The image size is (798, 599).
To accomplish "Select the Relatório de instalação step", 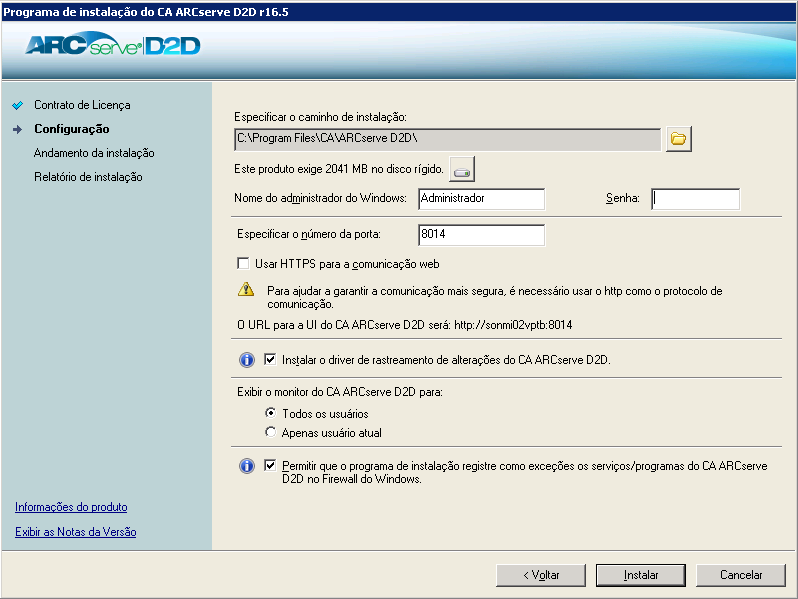I will click(x=88, y=177).
